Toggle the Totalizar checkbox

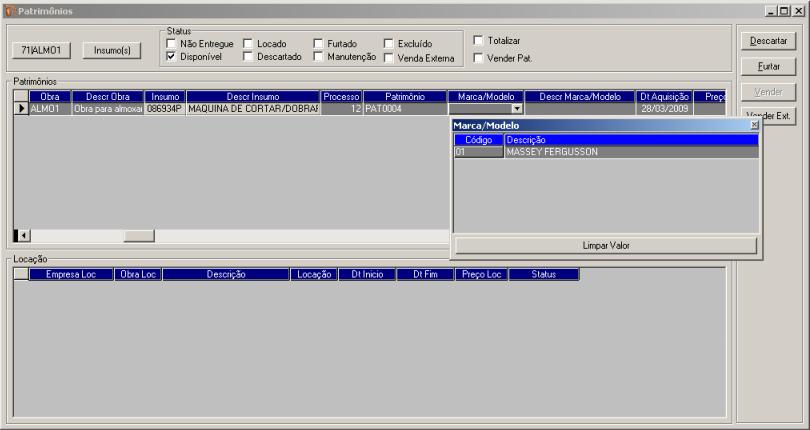pos(478,40)
